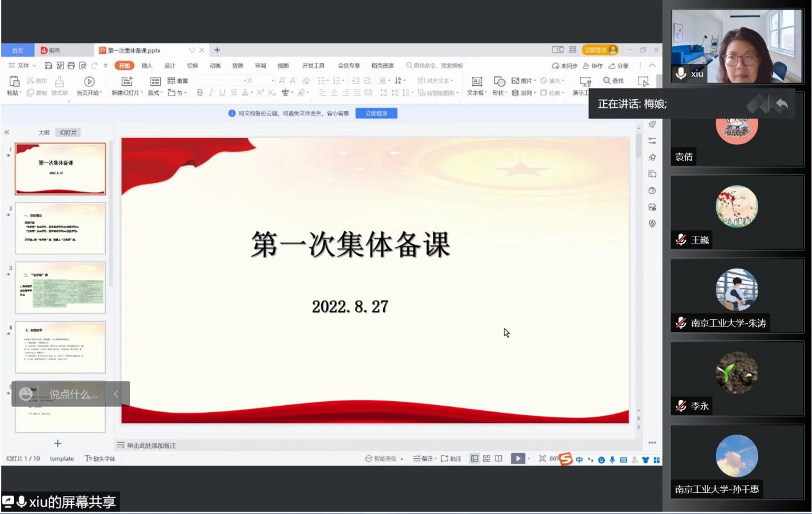
Task: Select slide 3 thumbnail in slide panel
Action: click(60, 288)
